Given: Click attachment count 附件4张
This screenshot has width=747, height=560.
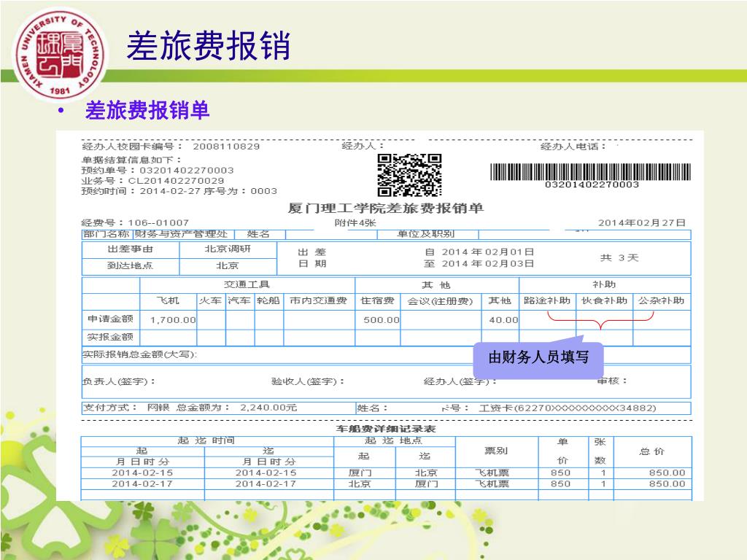Looking at the screenshot, I should click(x=355, y=222).
